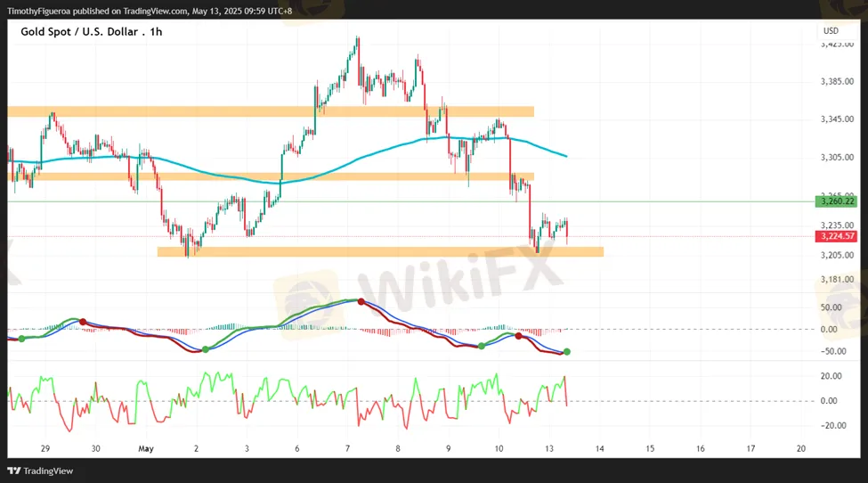Select the 'Gold Spot / U.S. Dollar . 1h' title
Screen dimensions: 868x483
coord(92,31)
